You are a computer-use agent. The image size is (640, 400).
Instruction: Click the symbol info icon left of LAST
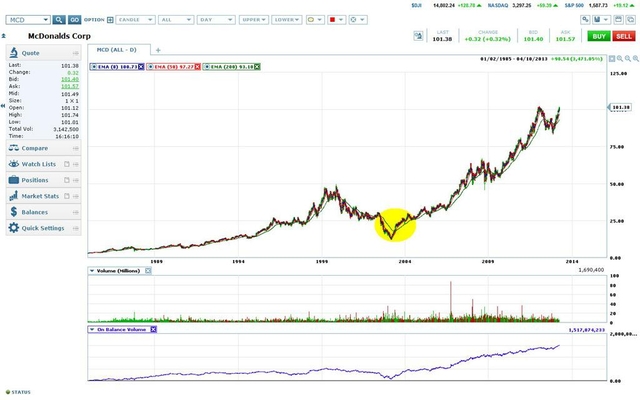(418, 36)
